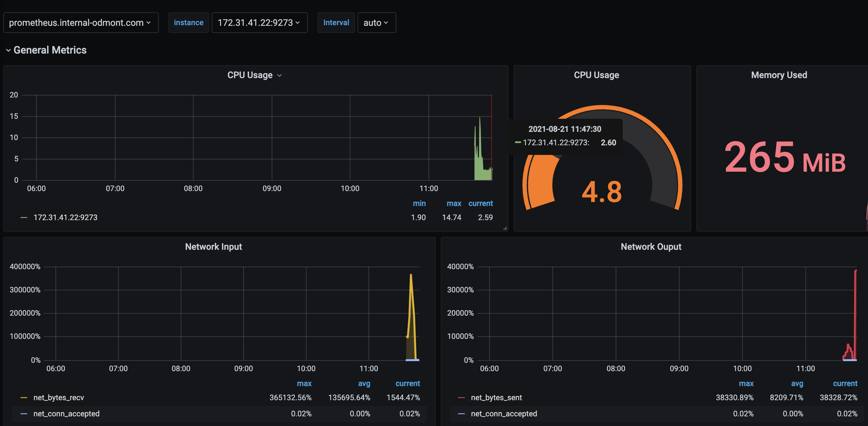The image size is (868, 426).
Task: Open the Interval auto dropdown
Action: point(376,23)
